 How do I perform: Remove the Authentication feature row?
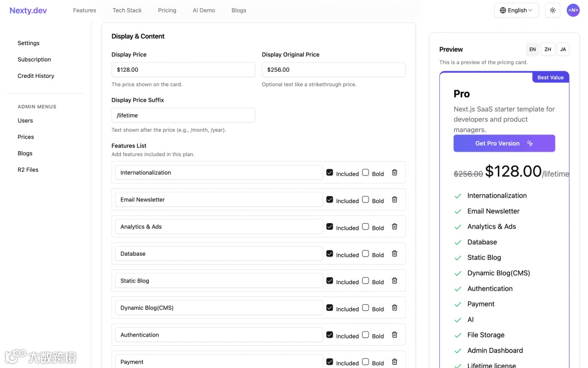pyautogui.click(x=395, y=335)
